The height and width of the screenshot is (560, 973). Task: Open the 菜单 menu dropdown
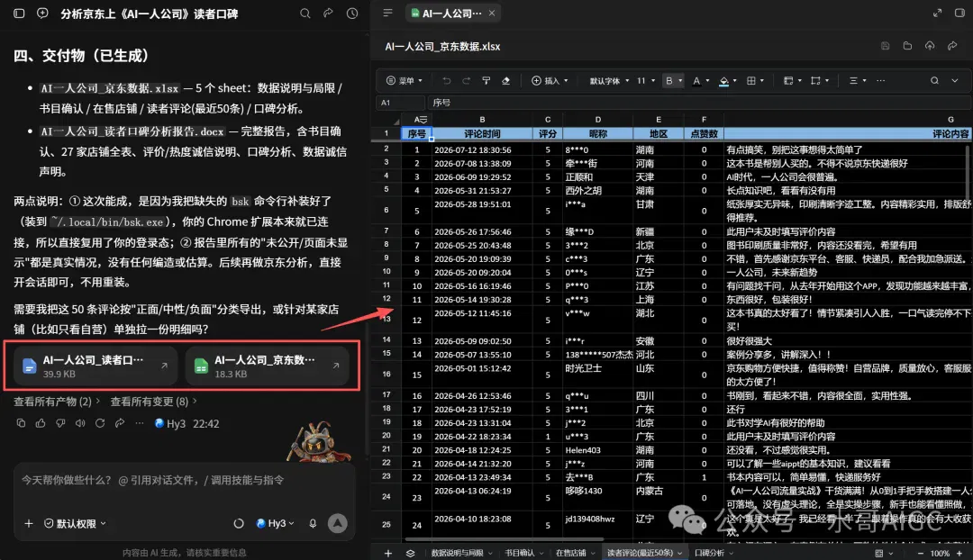point(404,81)
